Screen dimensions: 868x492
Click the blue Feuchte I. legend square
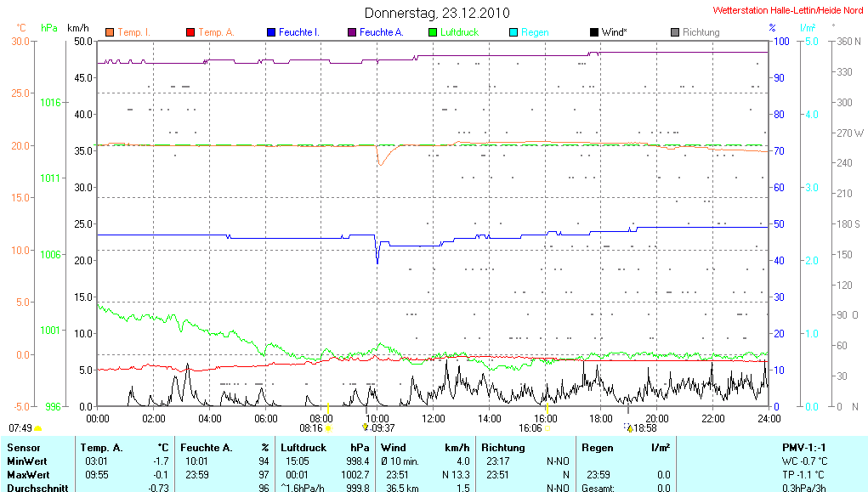pos(271,32)
